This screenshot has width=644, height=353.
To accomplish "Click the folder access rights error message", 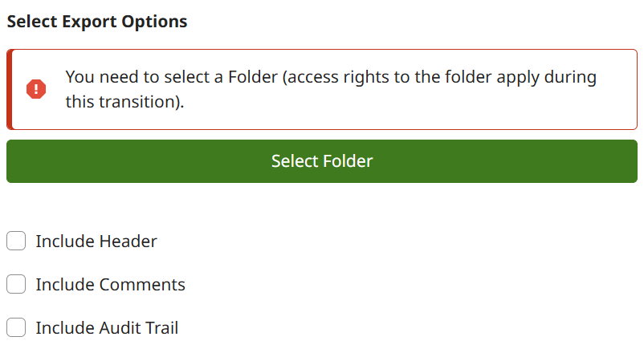I will (x=331, y=89).
